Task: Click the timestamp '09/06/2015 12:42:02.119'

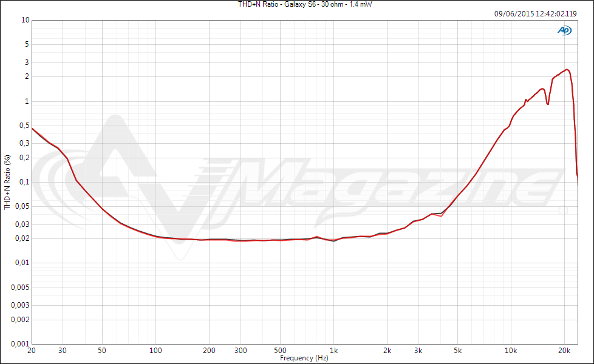Action: click(x=535, y=14)
